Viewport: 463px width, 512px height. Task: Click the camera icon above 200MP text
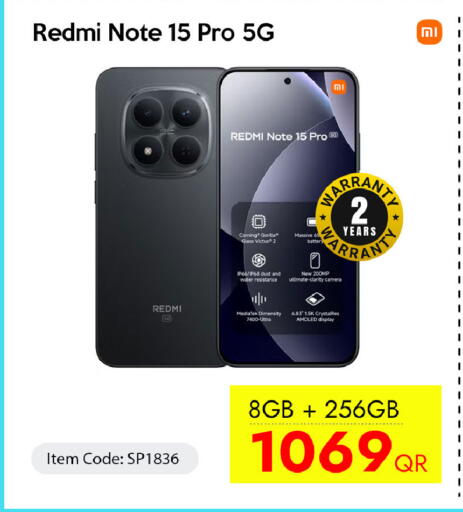pos(315,260)
